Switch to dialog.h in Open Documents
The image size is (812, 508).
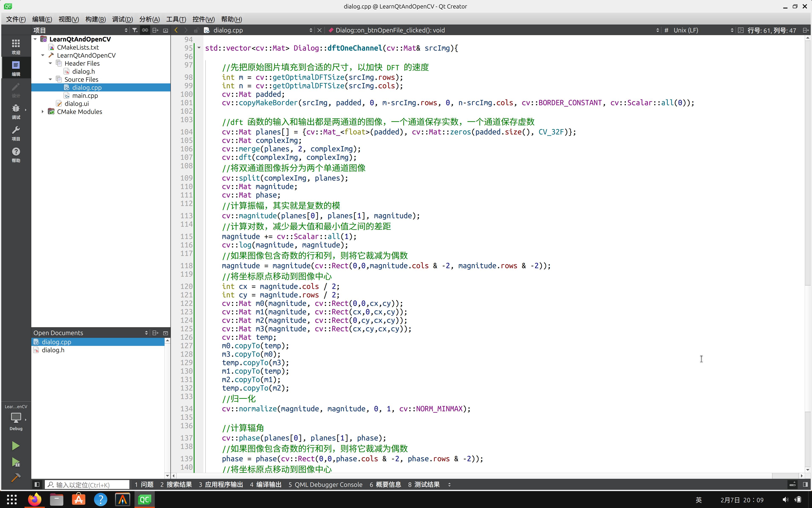pos(53,350)
